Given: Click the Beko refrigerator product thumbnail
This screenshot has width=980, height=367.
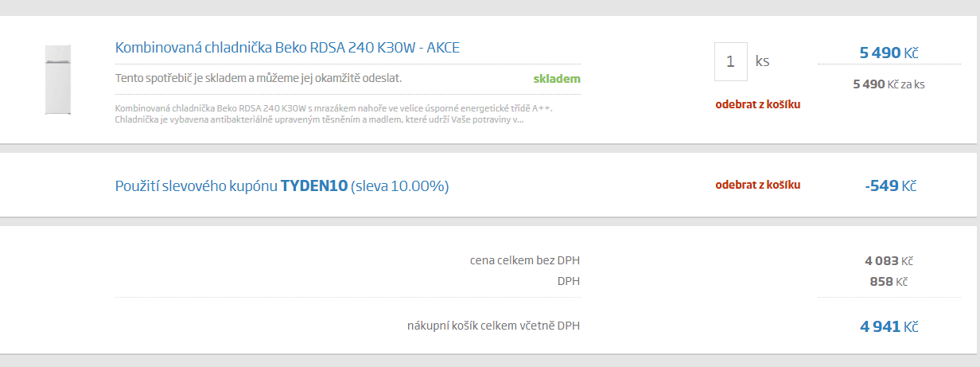Looking at the screenshot, I should coord(58,80).
